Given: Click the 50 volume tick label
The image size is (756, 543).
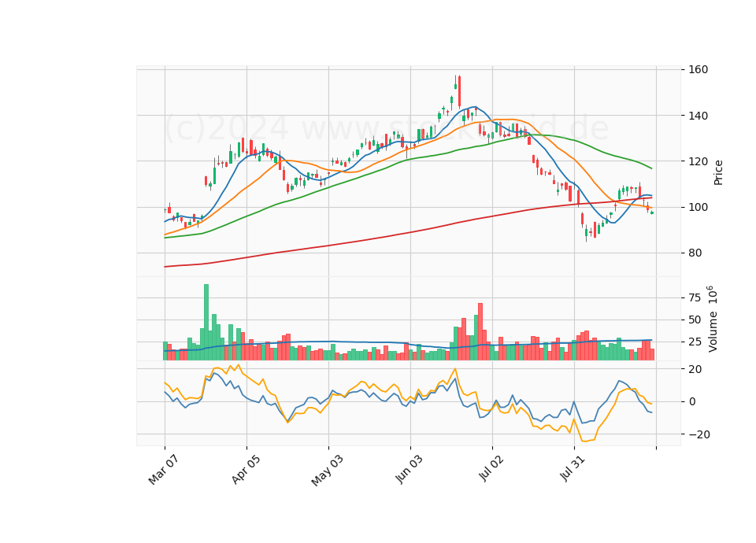Looking at the screenshot, I should pos(695,320).
